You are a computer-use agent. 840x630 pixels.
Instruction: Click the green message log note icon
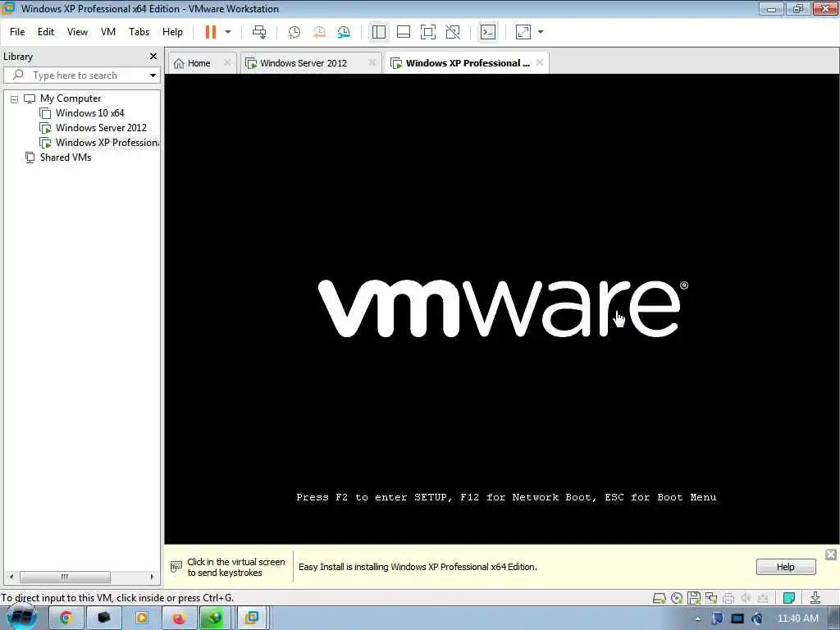pos(788,598)
